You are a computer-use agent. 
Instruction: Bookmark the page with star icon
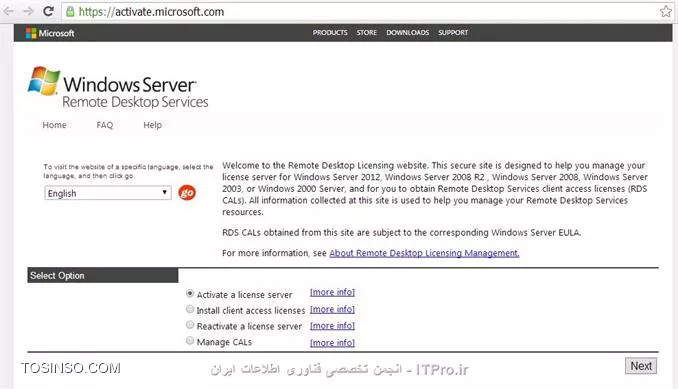(665, 12)
